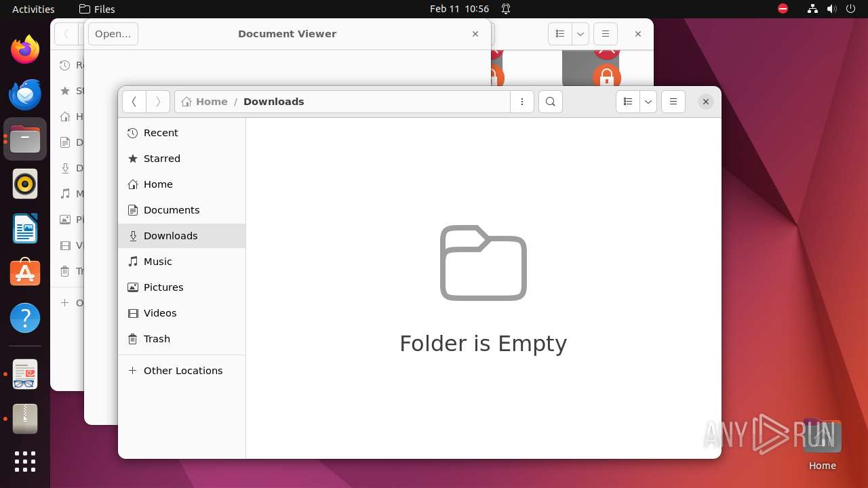Launch LibreOffice Writer from the dock
The width and height of the screenshot is (868, 488).
point(25,228)
